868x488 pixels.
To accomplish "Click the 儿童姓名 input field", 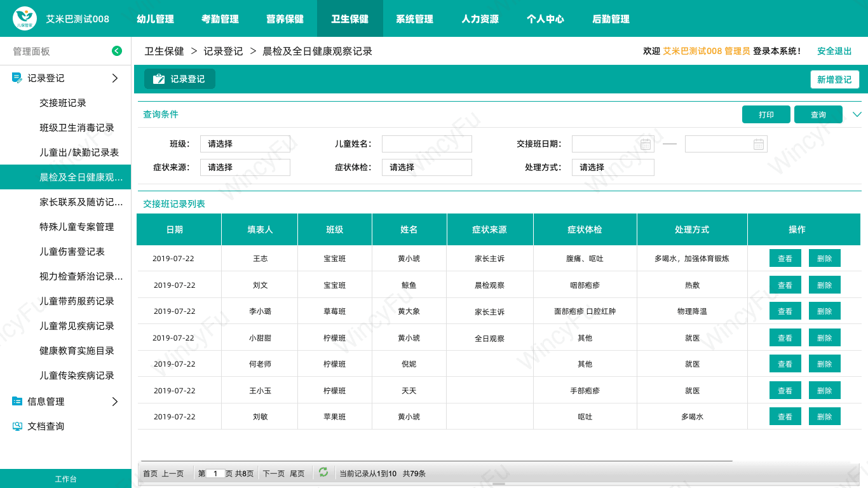I will [427, 144].
